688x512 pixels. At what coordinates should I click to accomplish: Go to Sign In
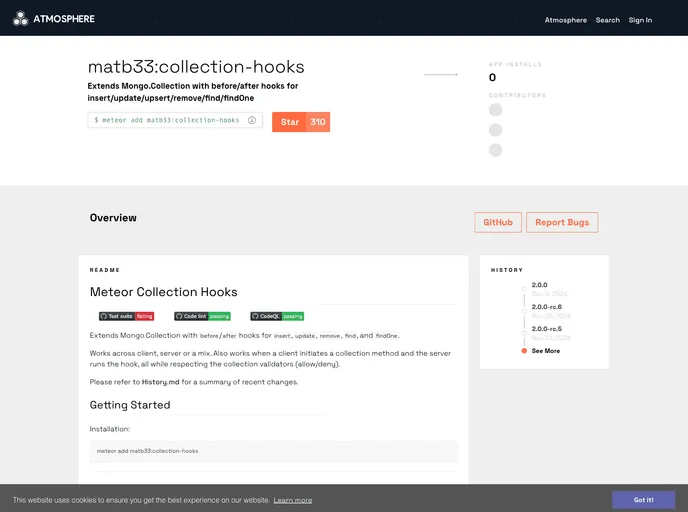click(x=640, y=20)
